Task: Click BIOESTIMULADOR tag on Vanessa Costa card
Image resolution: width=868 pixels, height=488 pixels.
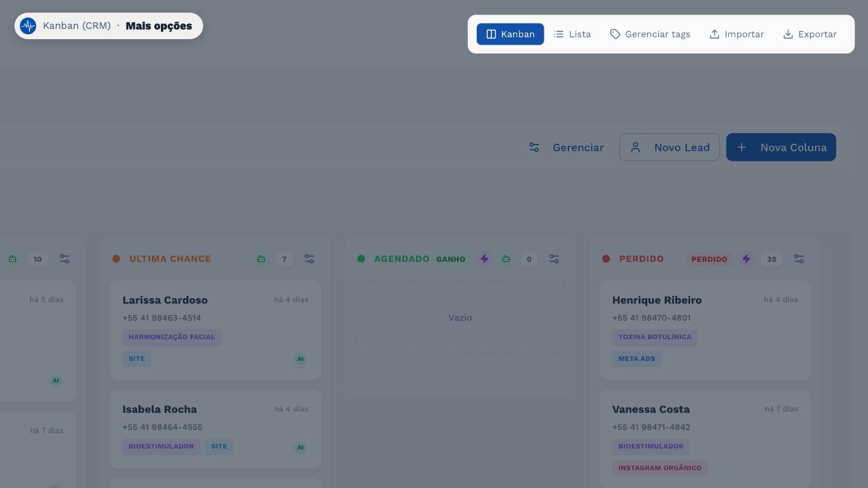Action: point(651,447)
